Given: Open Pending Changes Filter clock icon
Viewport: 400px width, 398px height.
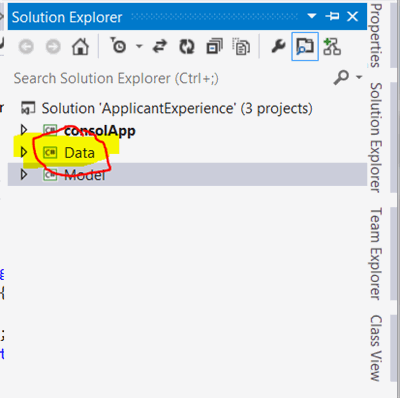Looking at the screenshot, I should [118, 46].
